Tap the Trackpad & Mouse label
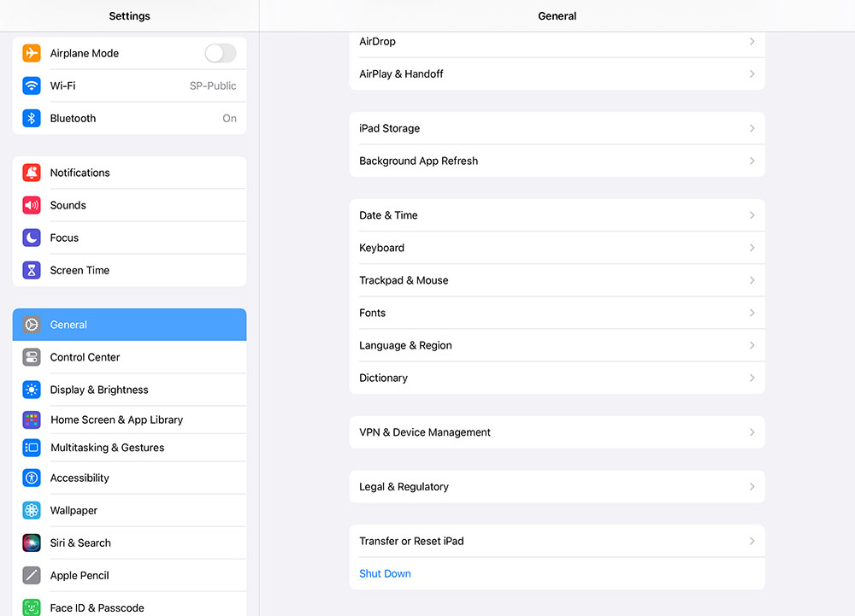 (x=404, y=280)
